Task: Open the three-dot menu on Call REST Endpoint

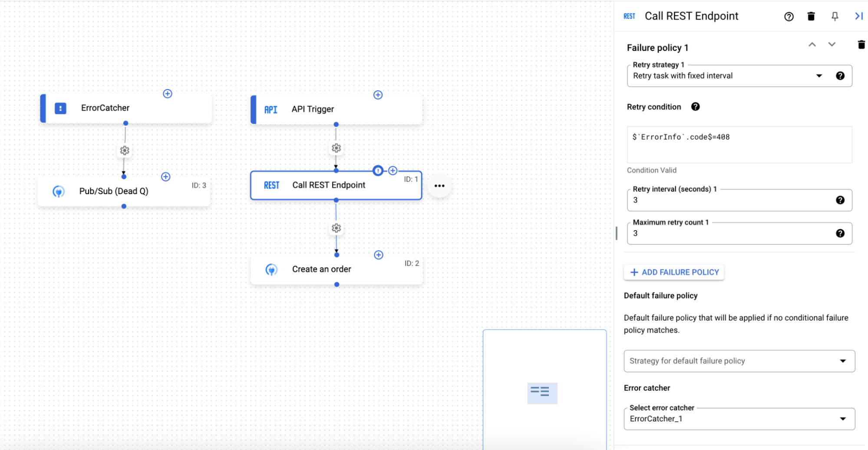Action: [x=439, y=185]
